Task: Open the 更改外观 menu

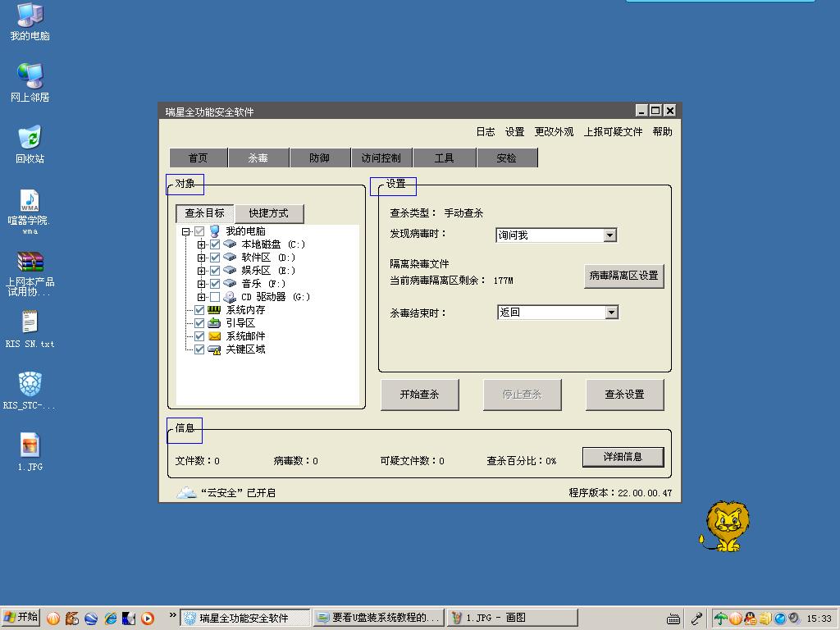Action: (x=554, y=132)
